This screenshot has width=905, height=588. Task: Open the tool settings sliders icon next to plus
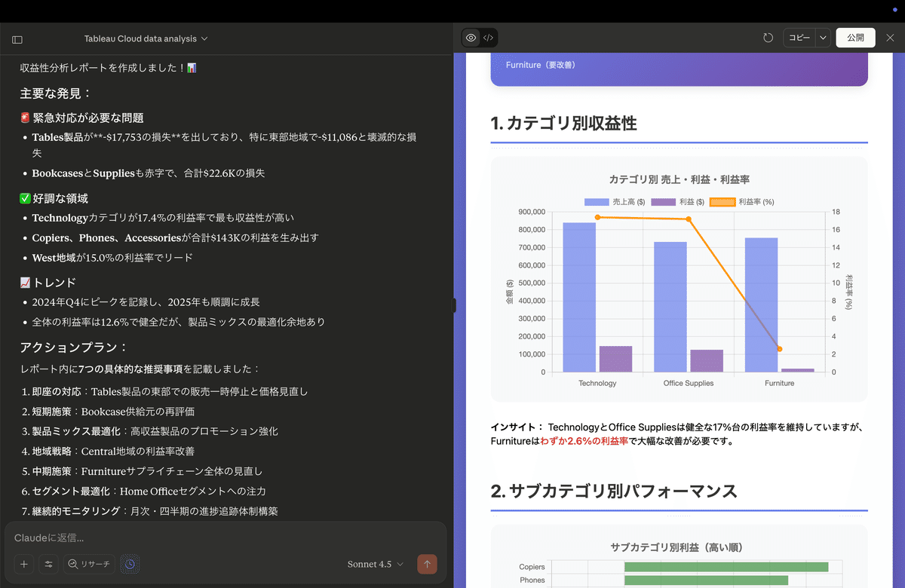(x=48, y=564)
